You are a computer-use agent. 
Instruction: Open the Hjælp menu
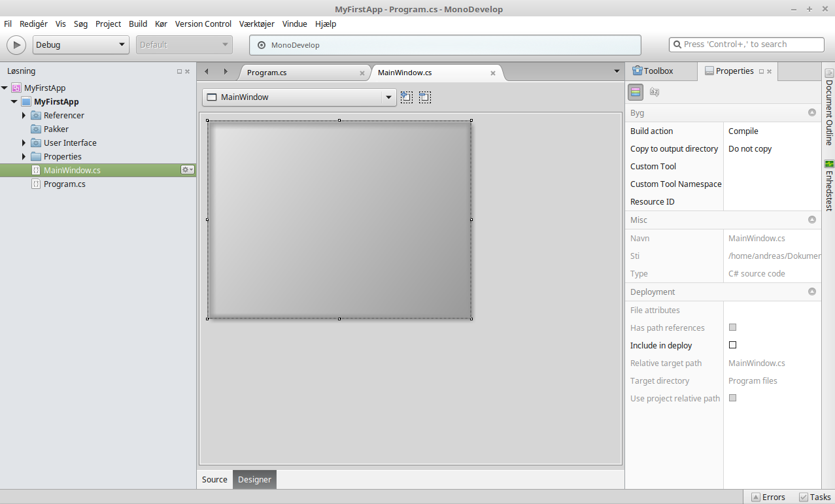point(326,24)
